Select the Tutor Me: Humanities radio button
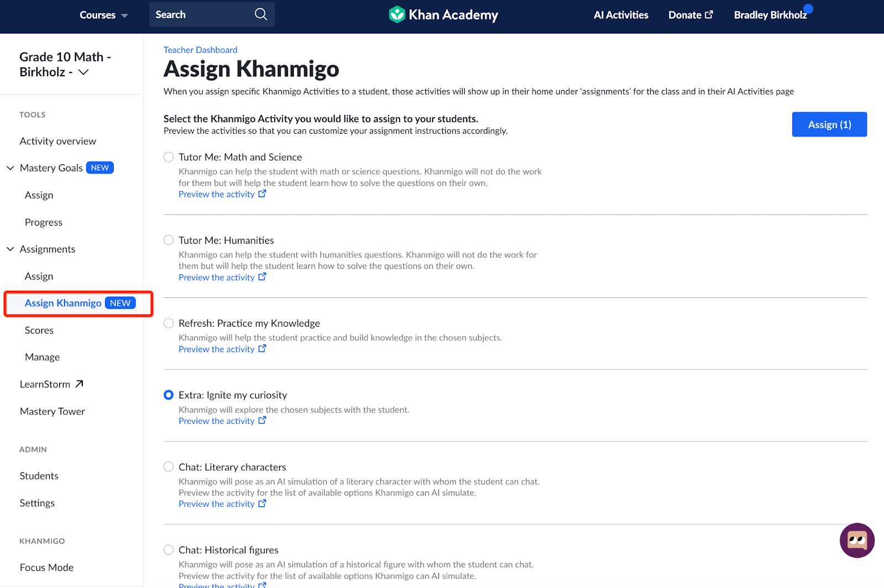 pos(169,240)
